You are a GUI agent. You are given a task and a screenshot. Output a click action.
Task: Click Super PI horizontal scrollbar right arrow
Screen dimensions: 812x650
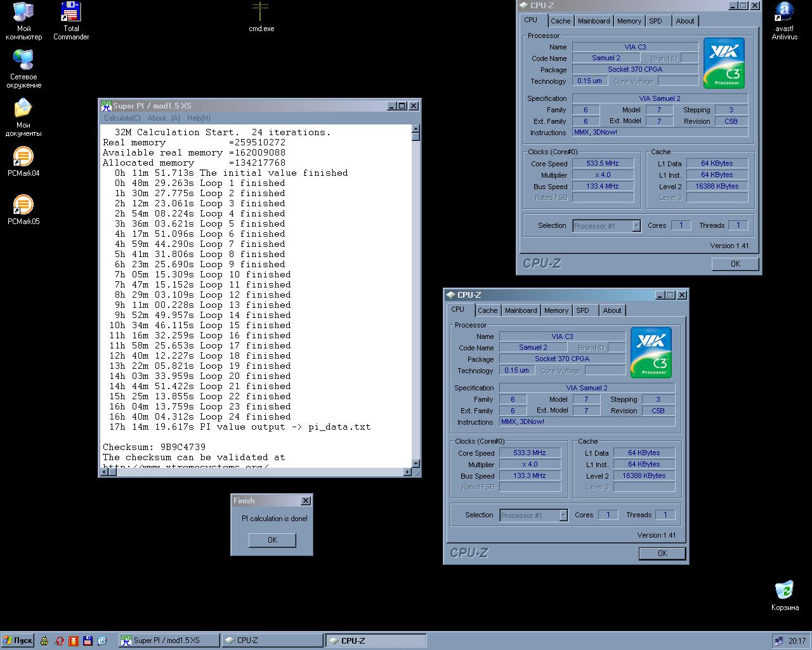(x=407, y=472)
